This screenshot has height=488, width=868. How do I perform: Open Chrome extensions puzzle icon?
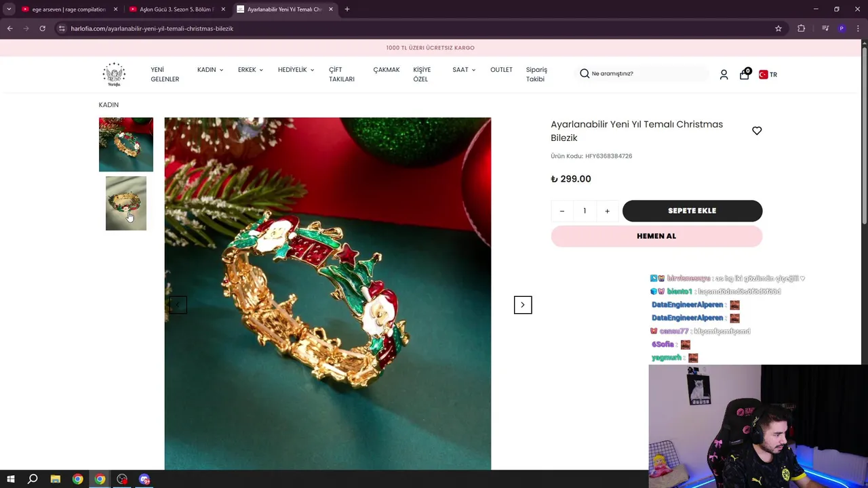tap(801, 28)
